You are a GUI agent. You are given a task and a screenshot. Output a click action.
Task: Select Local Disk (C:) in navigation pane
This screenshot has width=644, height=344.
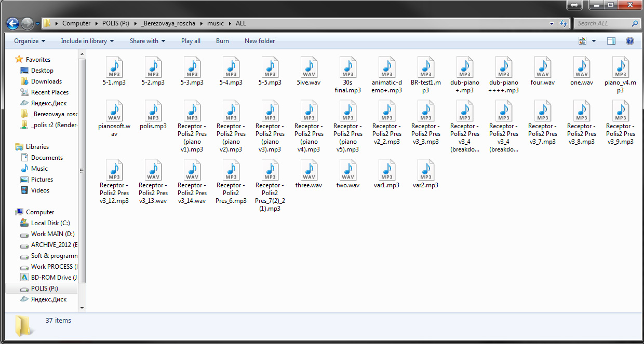[50, 223]
